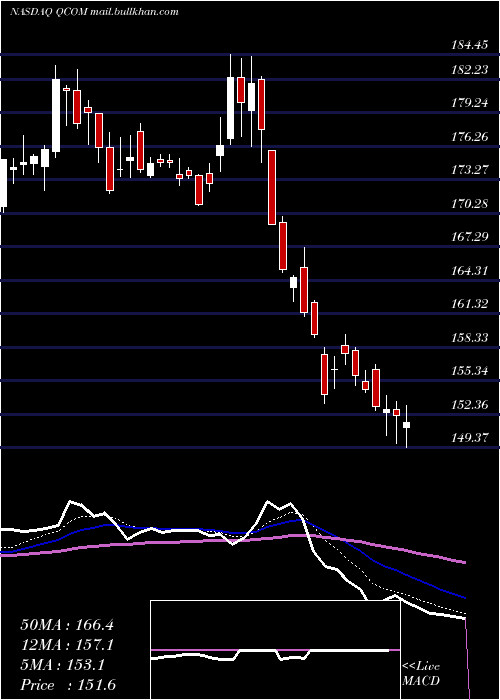
Task: Click the 12MA : 157.1 reading
Action: 67,645
